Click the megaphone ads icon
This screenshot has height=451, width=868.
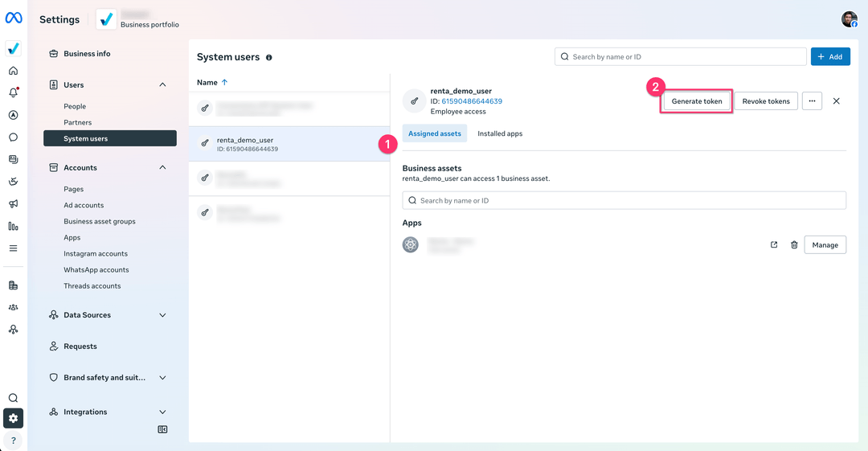(14, 204)
